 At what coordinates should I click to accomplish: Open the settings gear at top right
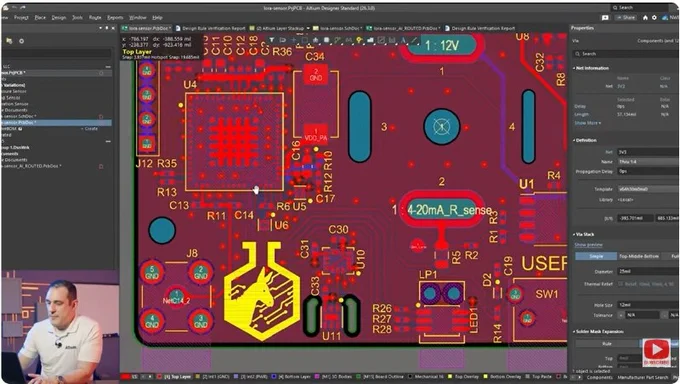654,18
